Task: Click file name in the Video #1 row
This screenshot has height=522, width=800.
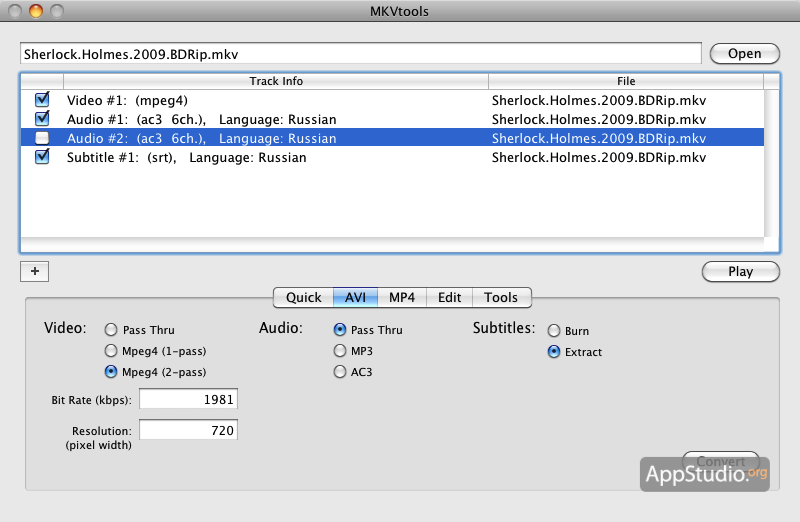Action: click(598, 101)
